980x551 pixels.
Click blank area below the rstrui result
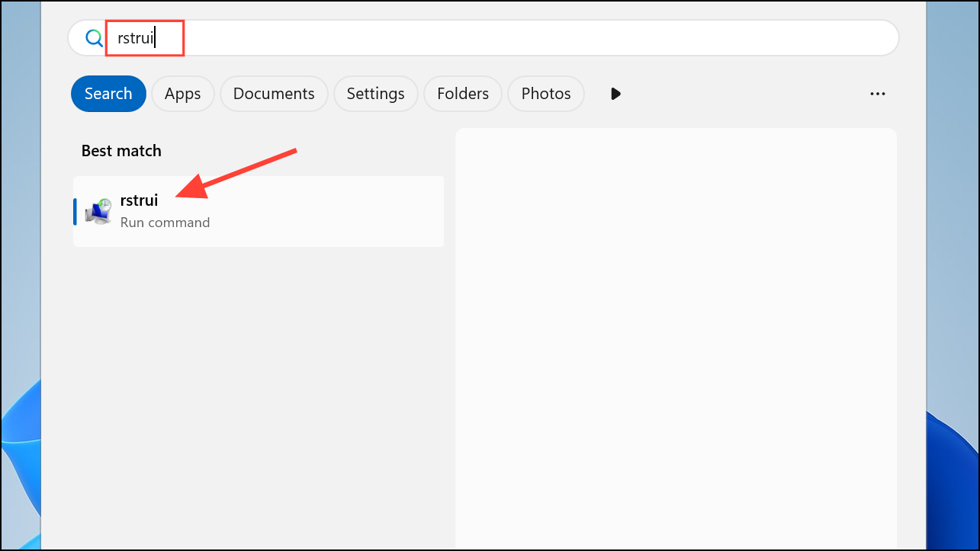259,381
